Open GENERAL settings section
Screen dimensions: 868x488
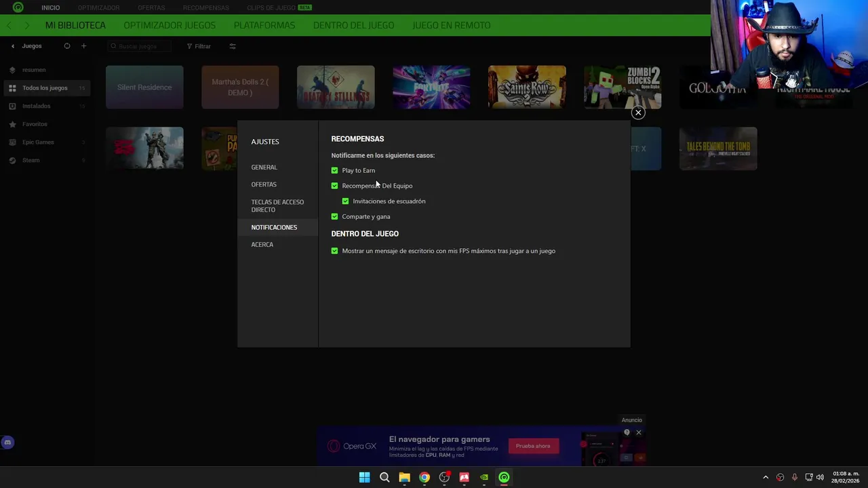(x=264, y=167)
